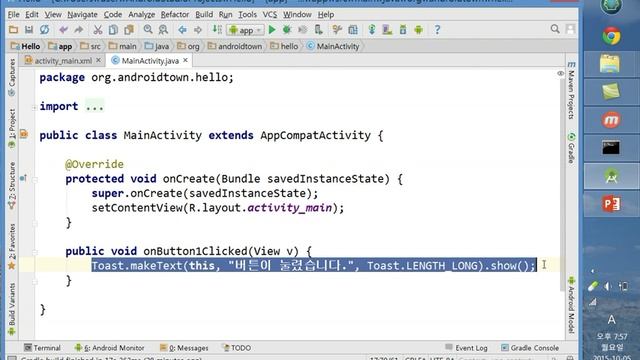Open the Tools menu
Screen dimensions: 640x360
(x=247, y=15)
